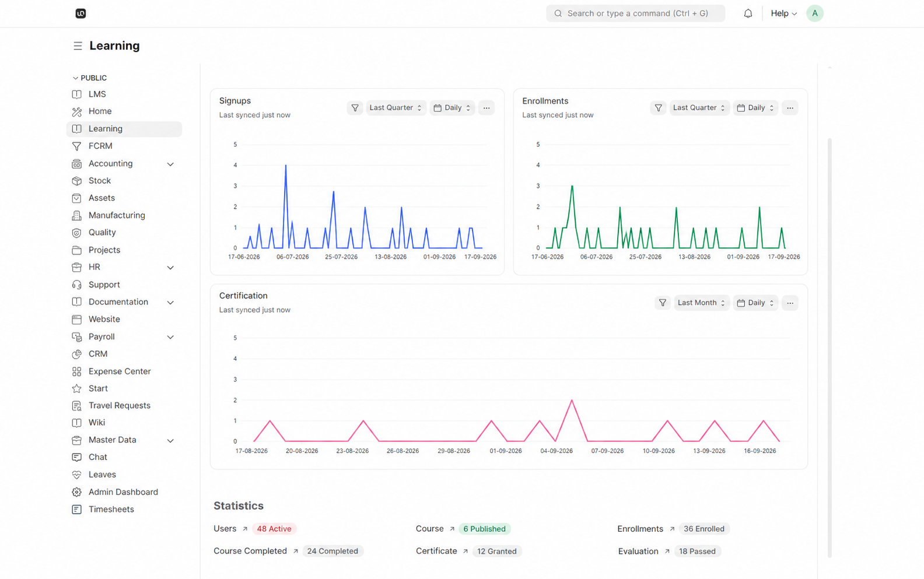Open the Certification chart more options menu
This screenshot has width=924, height=579.
point(790,303)
